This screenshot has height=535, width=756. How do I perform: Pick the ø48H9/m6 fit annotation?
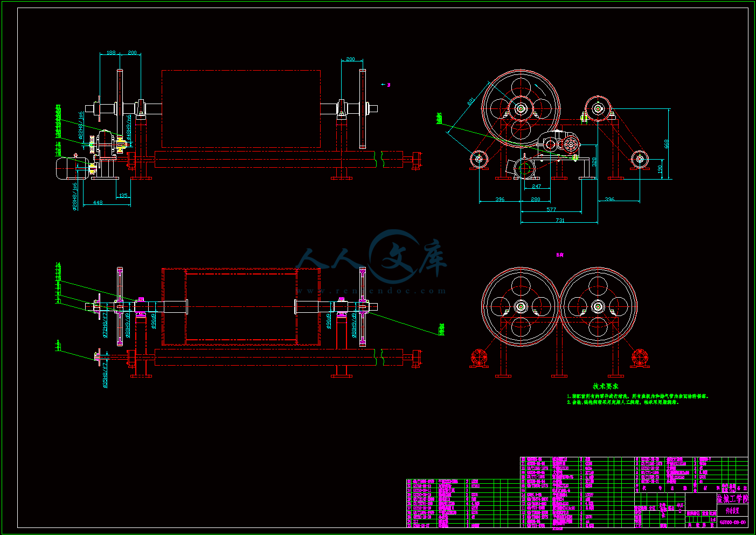129,127
